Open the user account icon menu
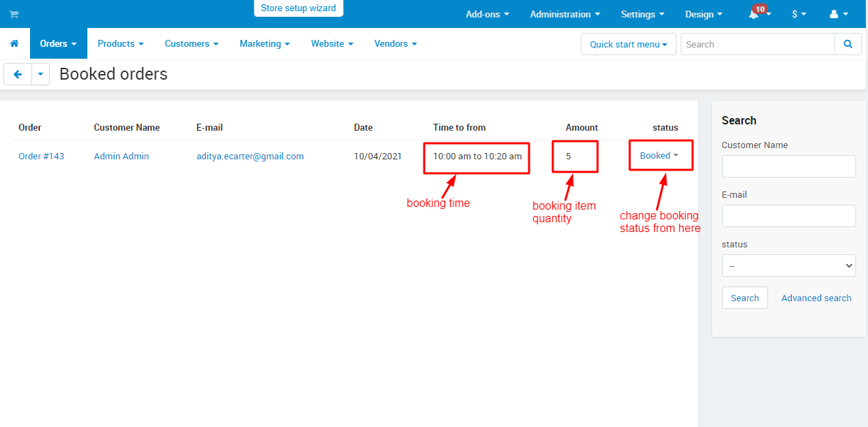The image size is (868, 427). [839, 14]
